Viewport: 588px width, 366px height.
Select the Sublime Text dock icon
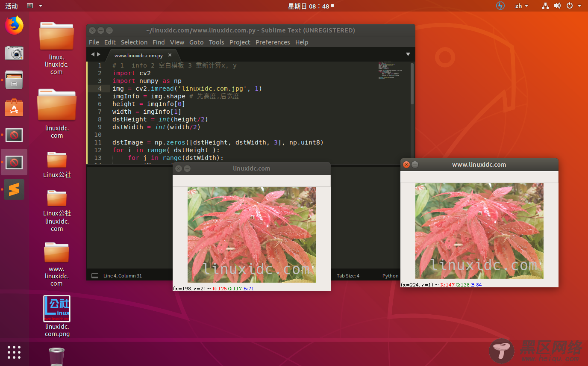[14, 189]
